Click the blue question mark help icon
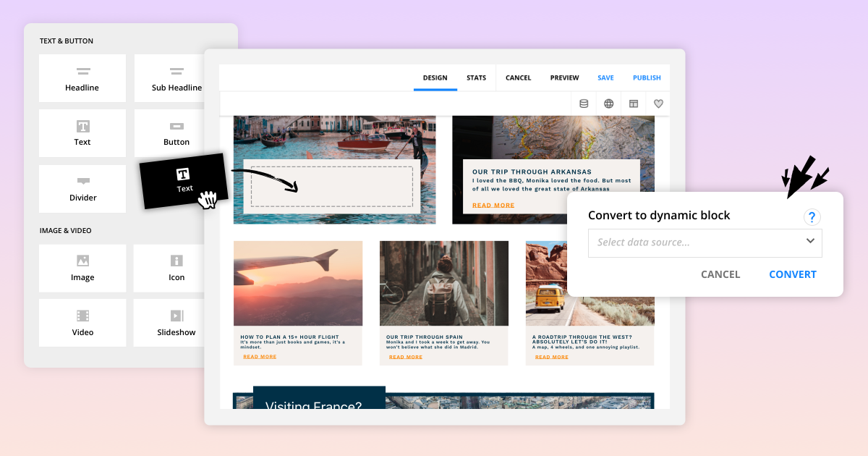The height and width of the screenshot is (456, 868). 812,216
